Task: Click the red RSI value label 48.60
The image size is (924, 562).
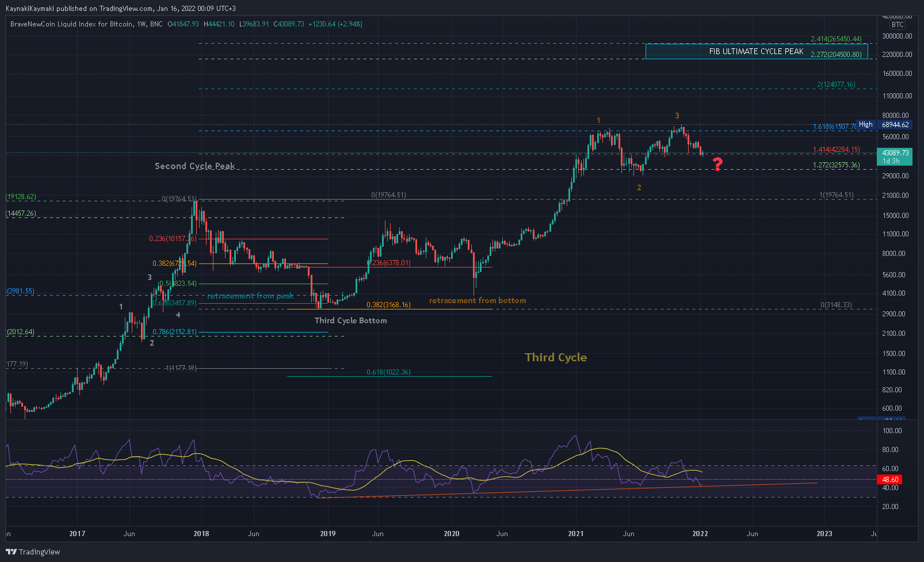Action: (x=890, y=479)
